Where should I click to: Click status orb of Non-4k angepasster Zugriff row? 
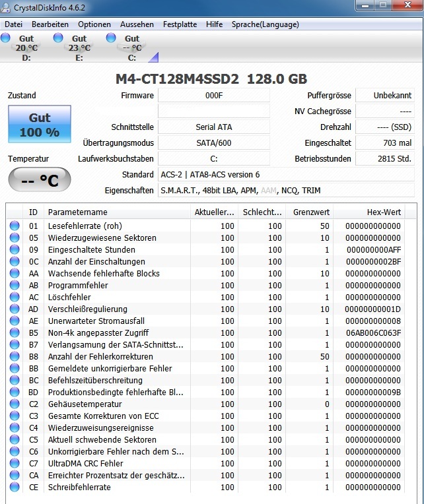(15, 332)
